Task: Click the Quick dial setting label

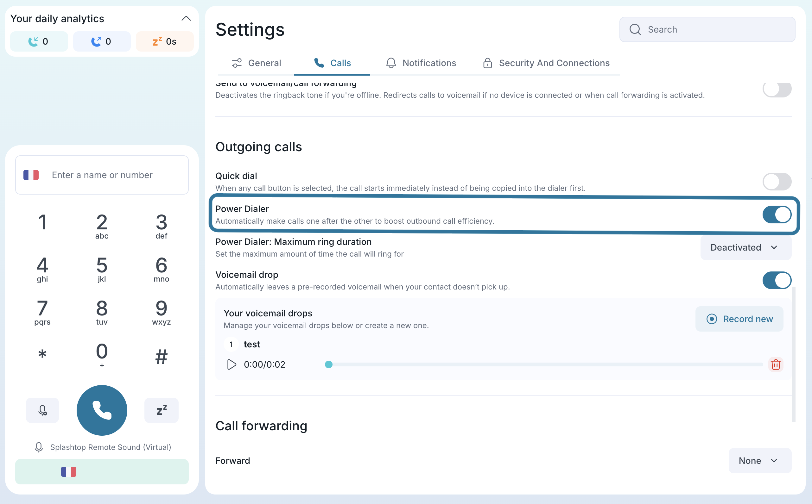Action: point(236,176)
